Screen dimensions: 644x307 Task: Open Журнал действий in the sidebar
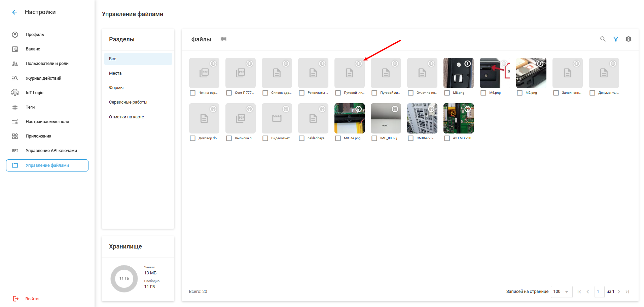[x=43, y=78]
